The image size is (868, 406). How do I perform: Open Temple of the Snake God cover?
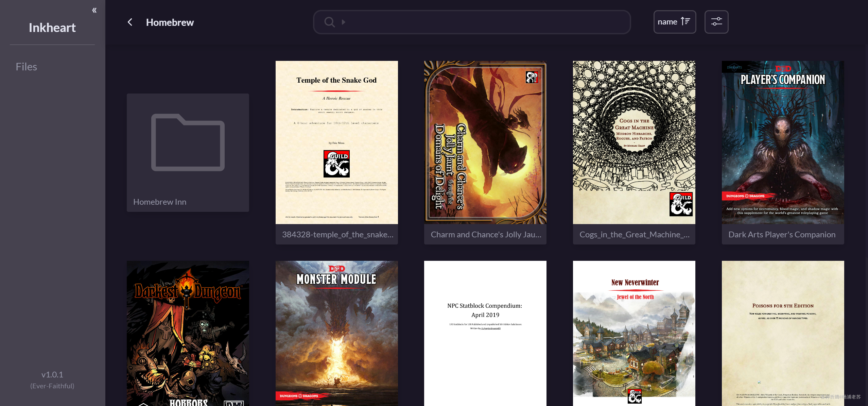[336, 142]
